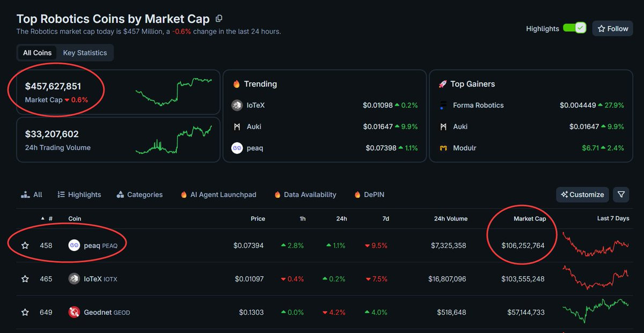Click the Modulr icon in Top Gainers
This screenshot has width=644, height=333.
coord(443,148)
